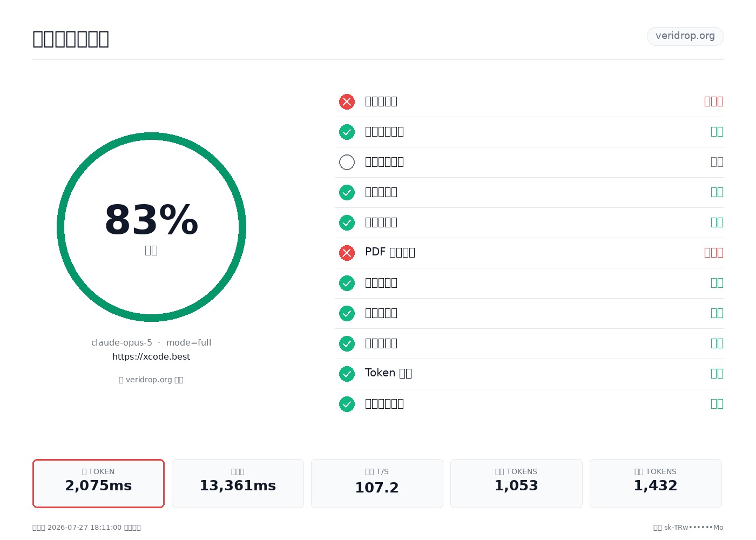Click the 83% progress ring
The height and width of the screenshot is (540, 756).
pyautogui.click(x=151, y=227)
